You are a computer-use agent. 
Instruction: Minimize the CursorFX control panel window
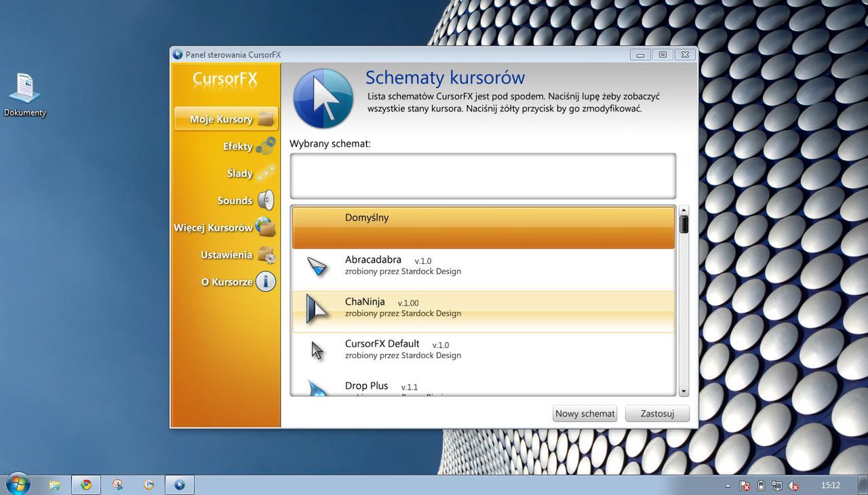[640, 55]
